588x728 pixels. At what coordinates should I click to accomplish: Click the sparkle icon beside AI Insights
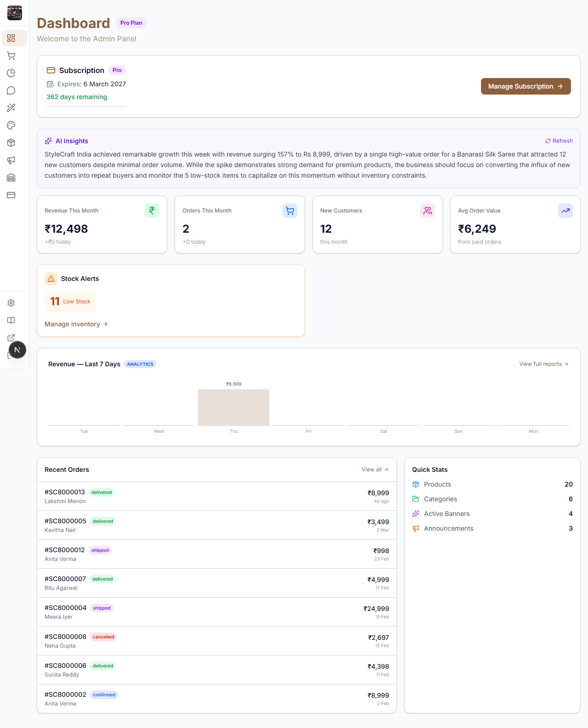48,141
